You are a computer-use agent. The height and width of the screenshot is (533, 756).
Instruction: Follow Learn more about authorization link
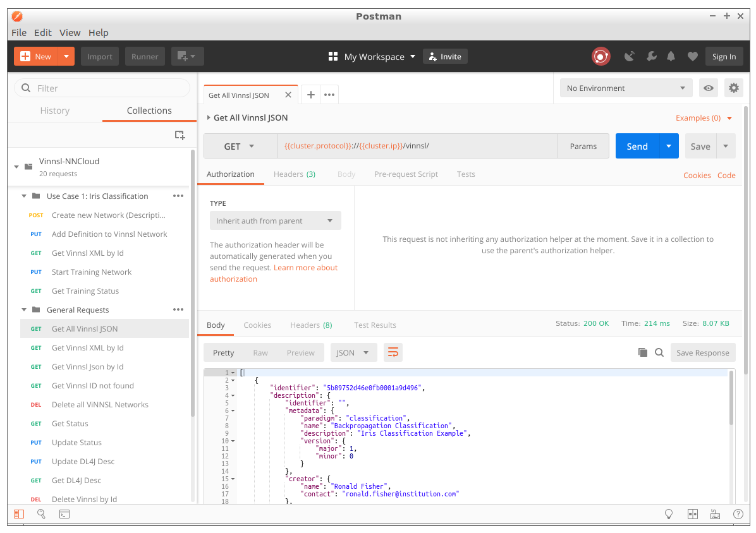tap(273, 273)
